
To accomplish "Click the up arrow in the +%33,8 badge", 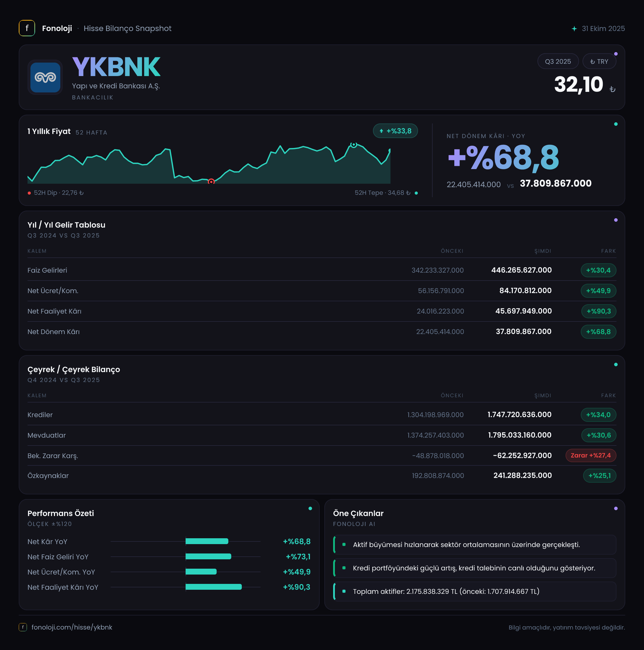I will click(x=381, y=131).
